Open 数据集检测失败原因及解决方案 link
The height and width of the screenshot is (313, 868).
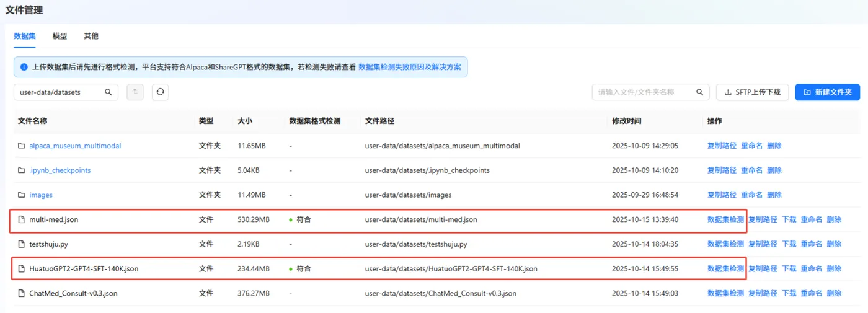(x=410, y=67)
